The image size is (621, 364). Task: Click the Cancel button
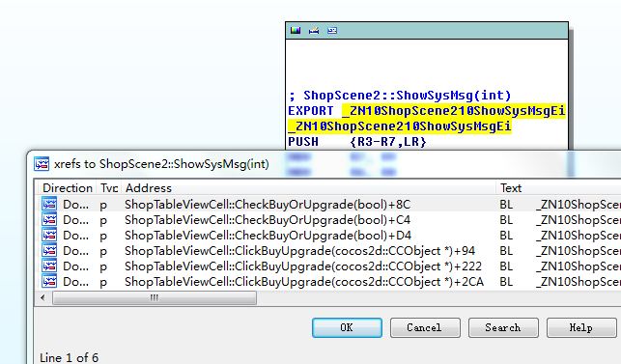tap(425, 327)
